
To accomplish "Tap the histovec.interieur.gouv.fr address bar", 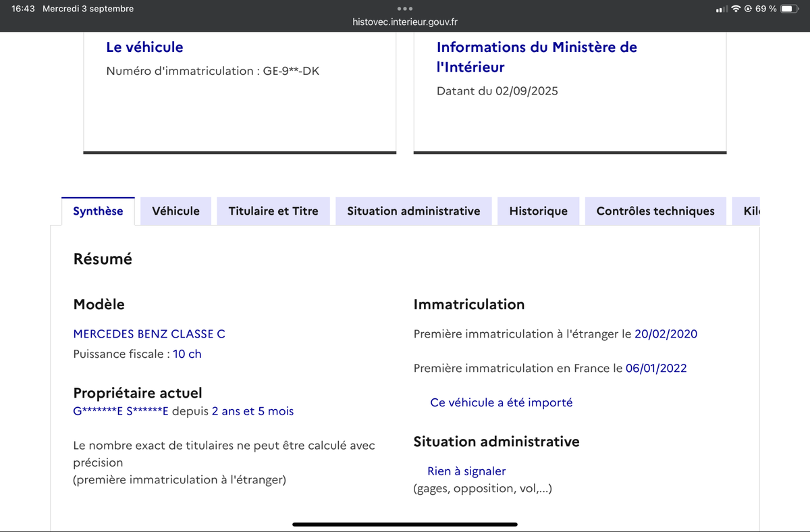I will 405,22.
